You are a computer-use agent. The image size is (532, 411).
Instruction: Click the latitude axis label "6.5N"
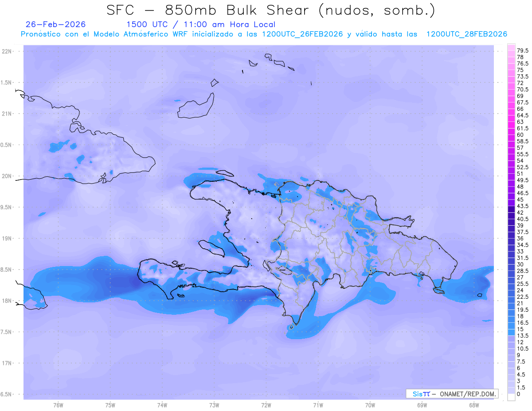click(x=6, y=394)
